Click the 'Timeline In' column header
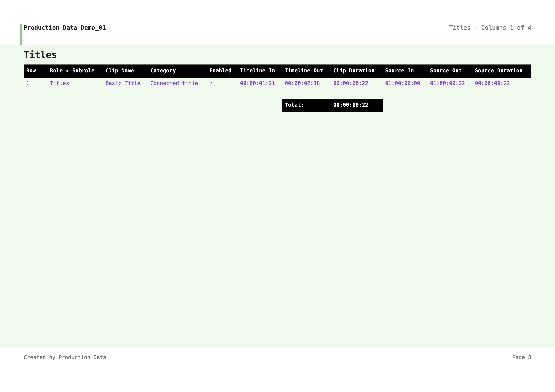Screen dimensions: 555x392 point(257,71)
